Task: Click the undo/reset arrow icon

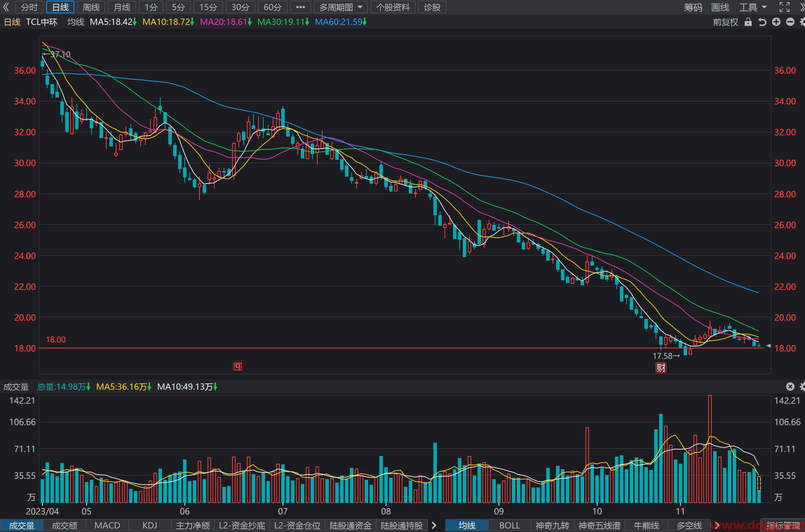Action: 762,22
